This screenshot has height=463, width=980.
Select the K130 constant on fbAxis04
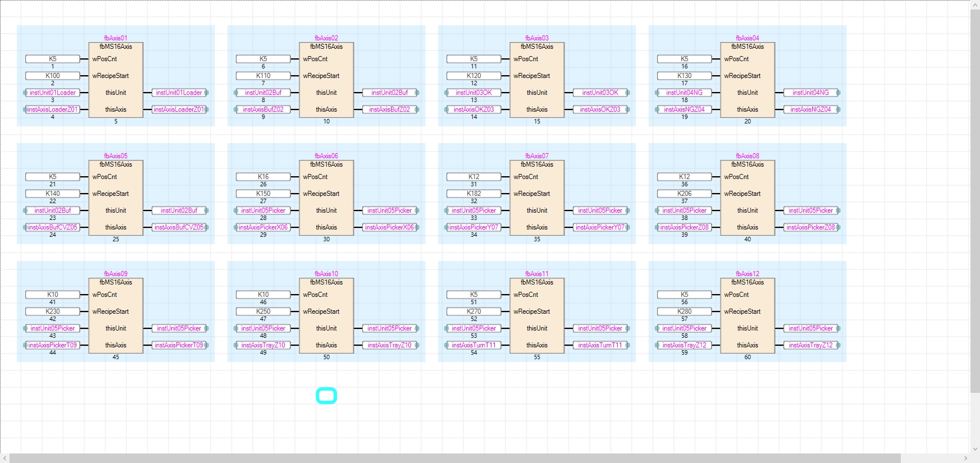pos(684,76)
